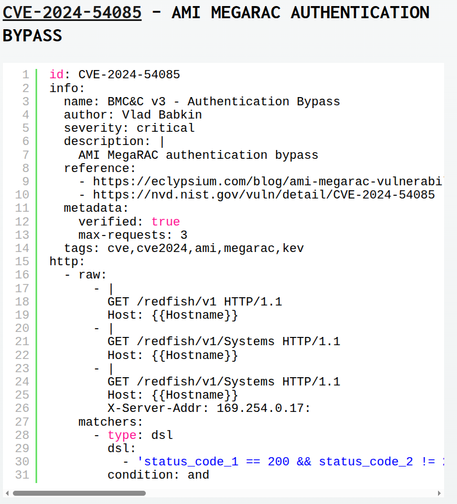Click the 'max-requests: 3' line
Screen dimensions: 457x504
(x=133, y=235)
